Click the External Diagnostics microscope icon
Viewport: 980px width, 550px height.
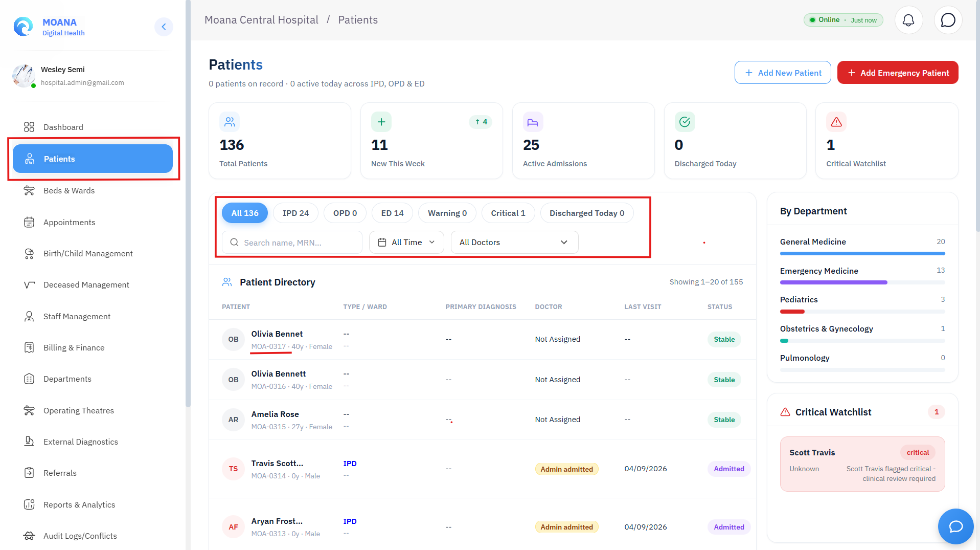click(29, 442)
